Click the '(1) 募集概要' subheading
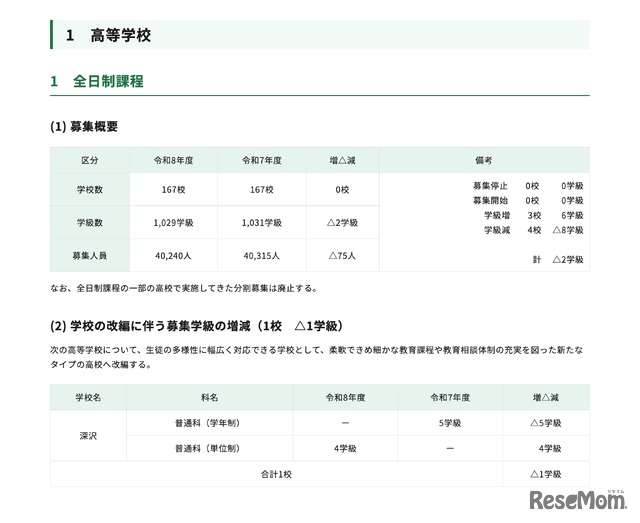 pos(84,127)
